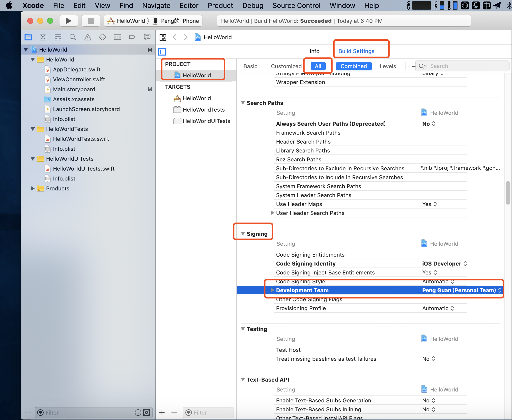Focus the targets Filter field
512x420 pixels.
coord(208,413)
